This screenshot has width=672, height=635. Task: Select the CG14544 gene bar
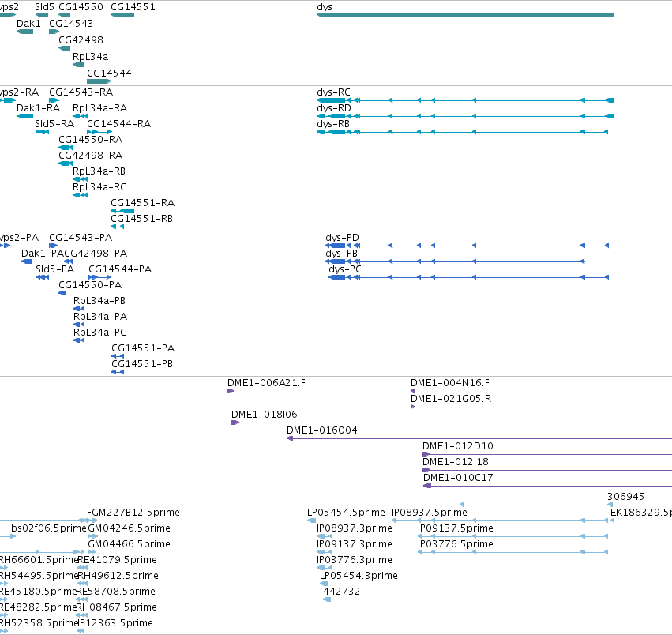[99, 81]
